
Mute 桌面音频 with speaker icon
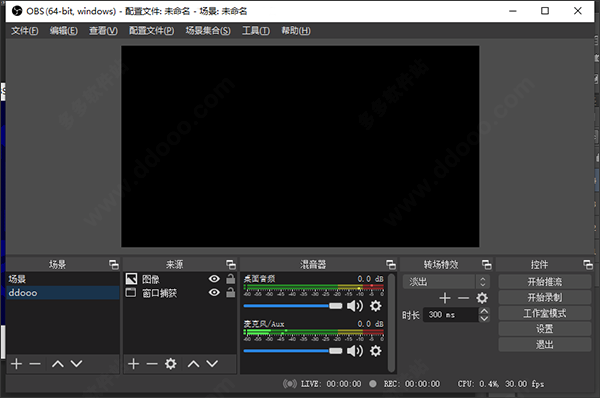click(355, 306)
